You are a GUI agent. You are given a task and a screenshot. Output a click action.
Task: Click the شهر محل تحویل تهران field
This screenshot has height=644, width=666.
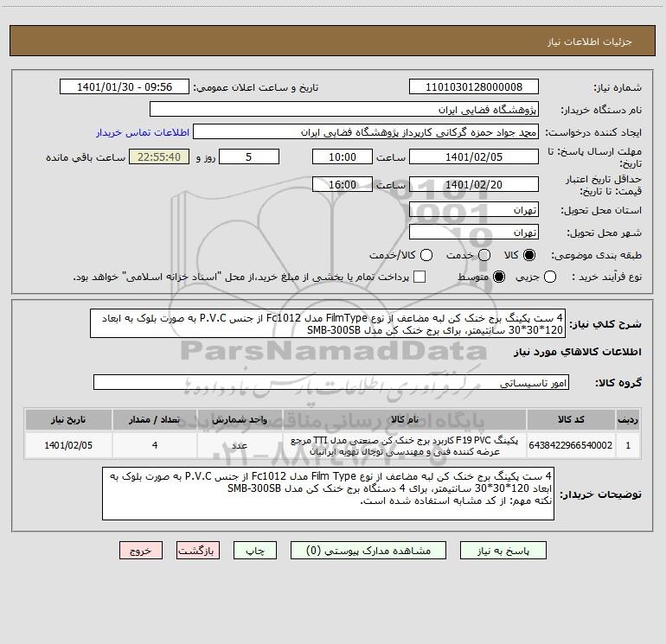(474, 232)
